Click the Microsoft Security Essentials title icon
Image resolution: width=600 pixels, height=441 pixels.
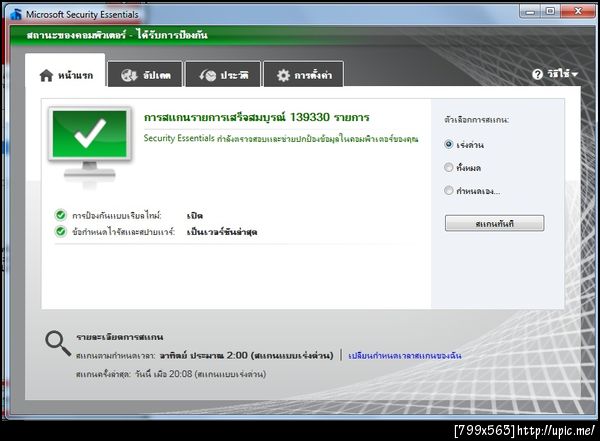(x=16, y=14)
